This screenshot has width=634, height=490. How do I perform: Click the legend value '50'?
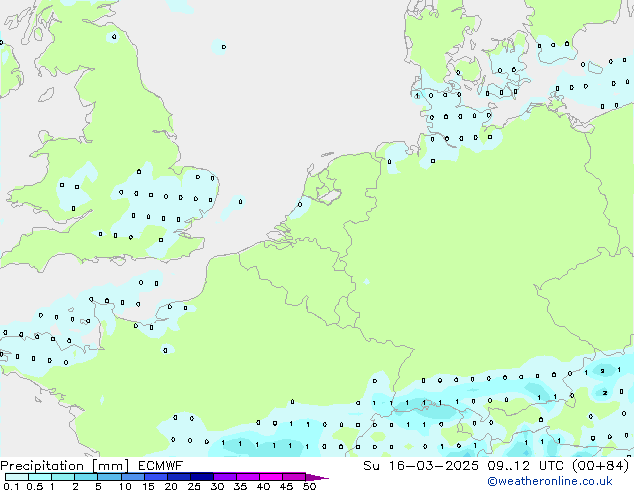310,486
